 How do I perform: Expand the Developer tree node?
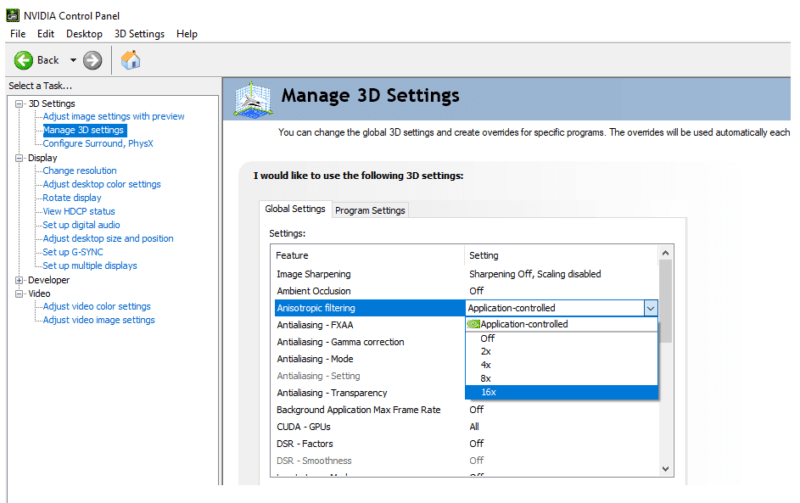point(20,280)
